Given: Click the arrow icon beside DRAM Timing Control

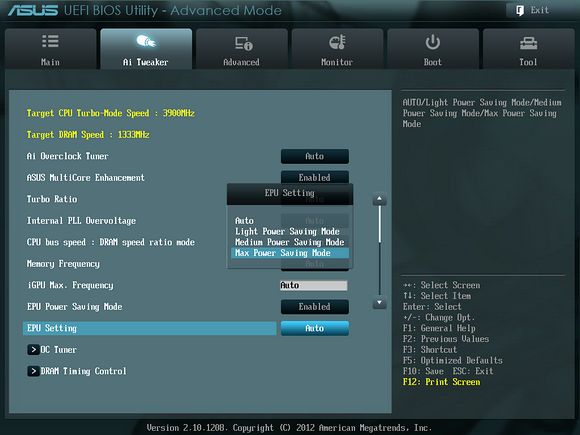Looking at the screenshot, I should (x=33, y=371).
